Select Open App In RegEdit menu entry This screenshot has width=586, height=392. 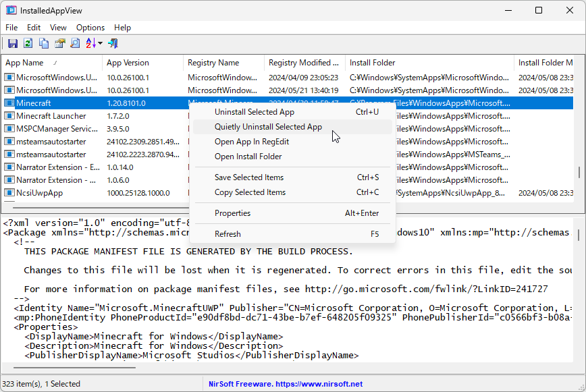pos(251,142)
